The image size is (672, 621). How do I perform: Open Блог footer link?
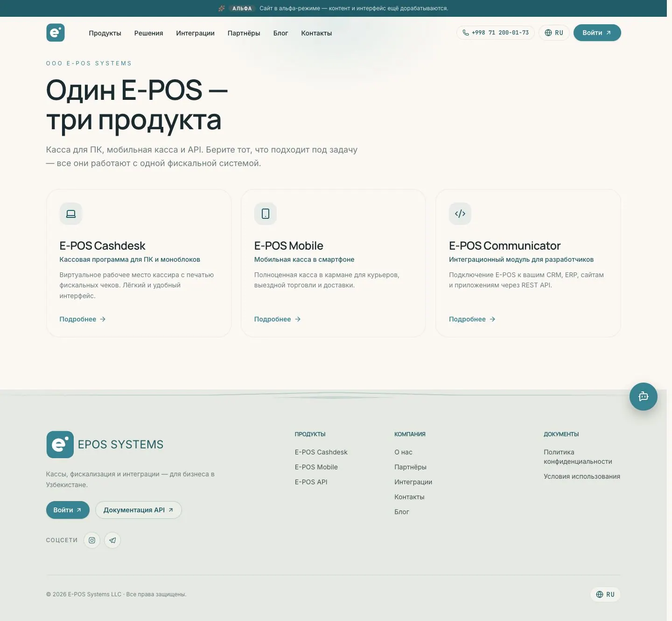402,512
